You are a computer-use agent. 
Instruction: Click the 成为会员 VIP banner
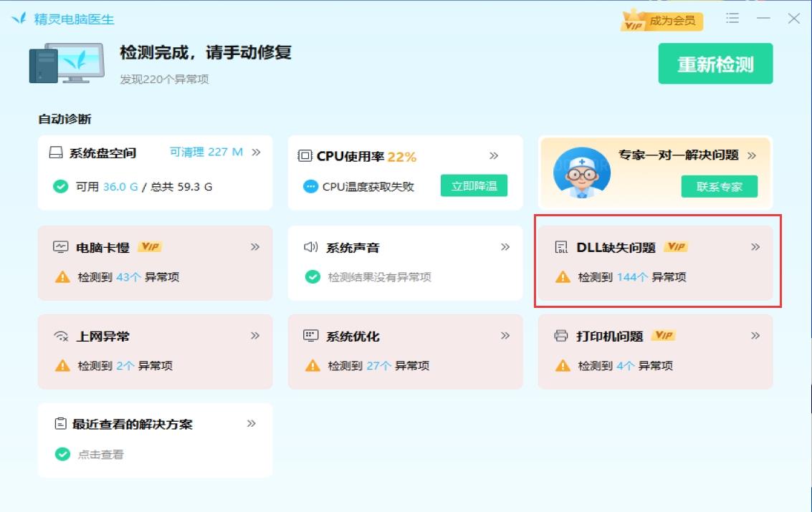click(x=660, y=21)
